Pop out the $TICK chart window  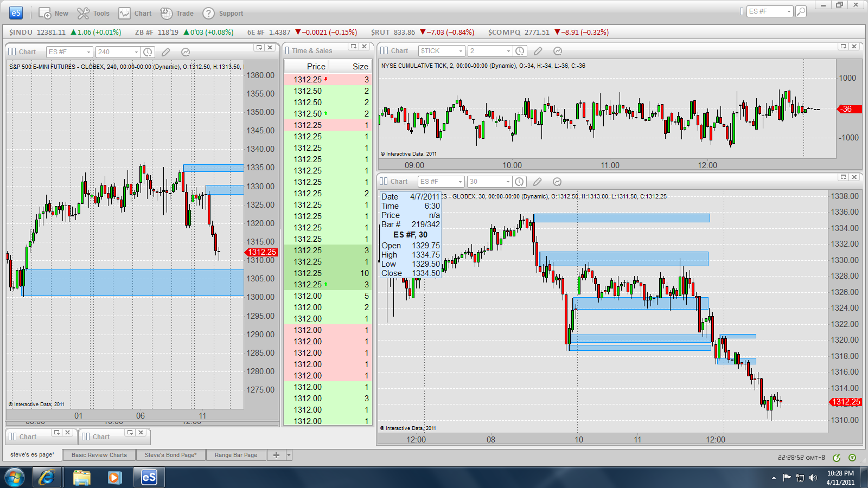843,47
